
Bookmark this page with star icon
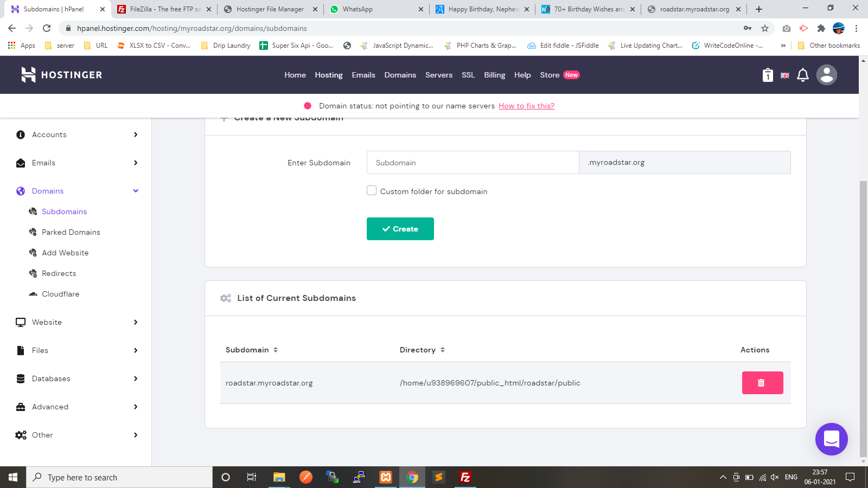(765, 28)
